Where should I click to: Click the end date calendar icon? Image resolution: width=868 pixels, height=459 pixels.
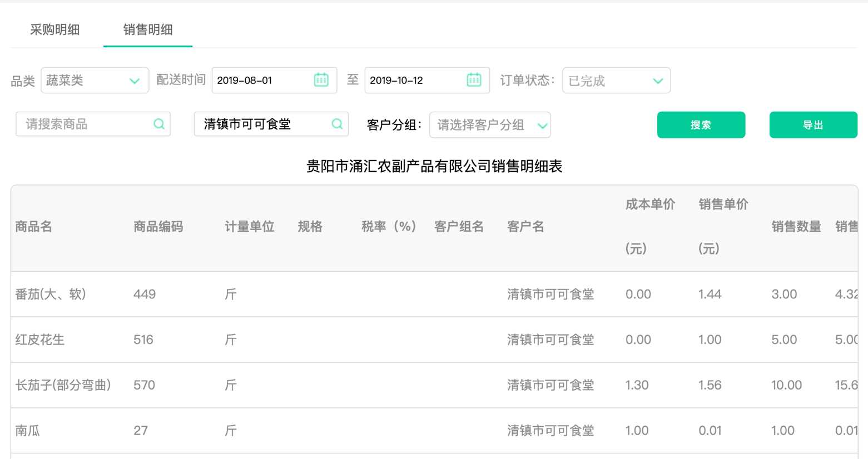pos(474,80)
